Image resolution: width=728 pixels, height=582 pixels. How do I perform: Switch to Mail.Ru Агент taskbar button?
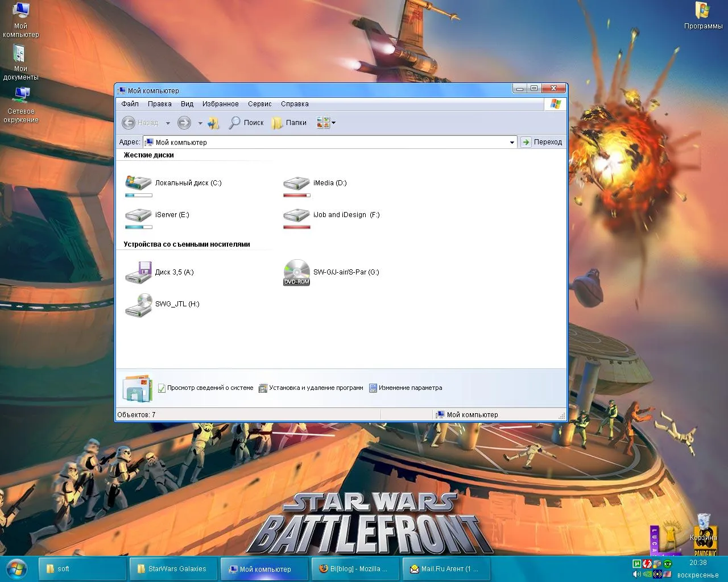[x=446, y=568]
